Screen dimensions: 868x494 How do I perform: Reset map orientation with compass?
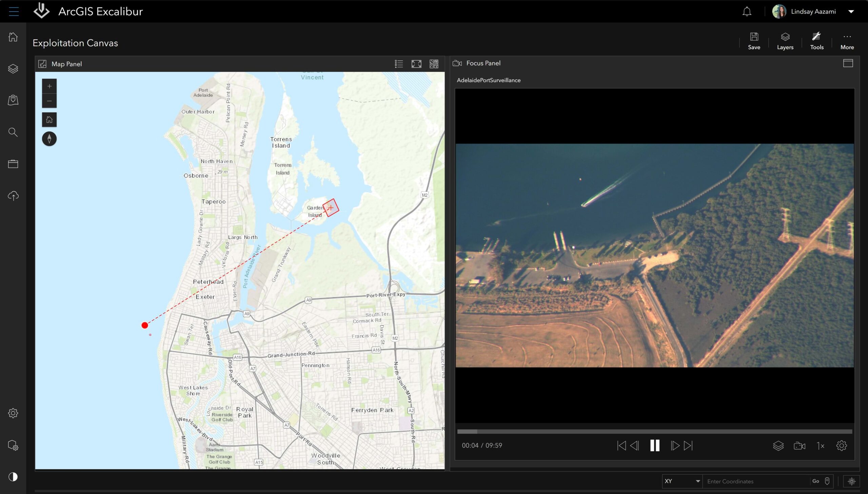(x=49, y=139)
